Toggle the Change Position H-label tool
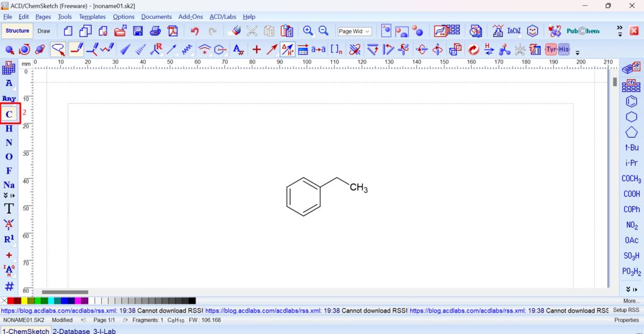The image size is (644, 334). pyautogui.click(x=287, y=50)
